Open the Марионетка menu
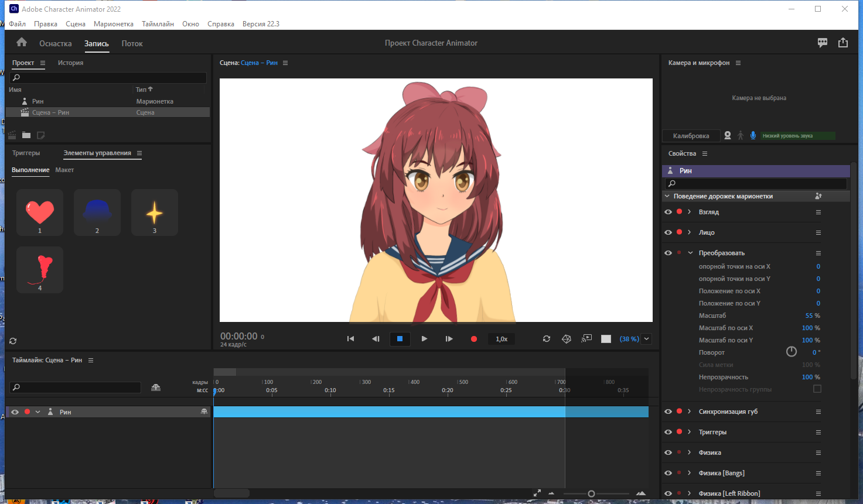 point(114,24)
